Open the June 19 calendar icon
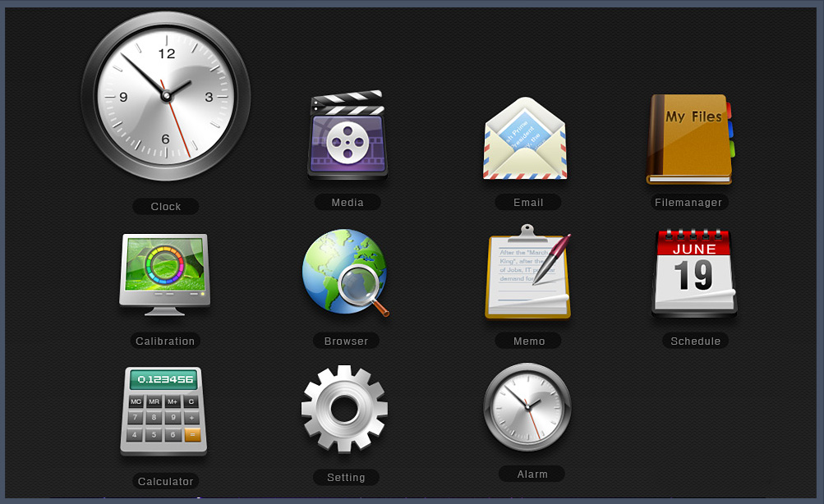824x504 pixels. coord(694,273)
